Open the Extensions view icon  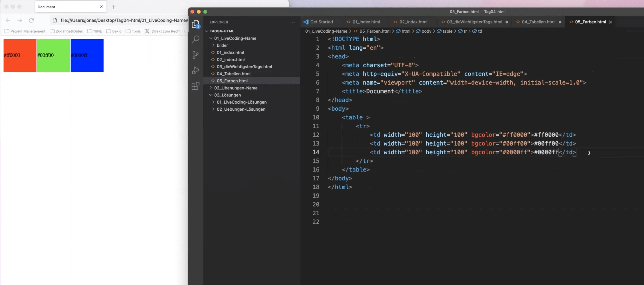click(195, 86)
